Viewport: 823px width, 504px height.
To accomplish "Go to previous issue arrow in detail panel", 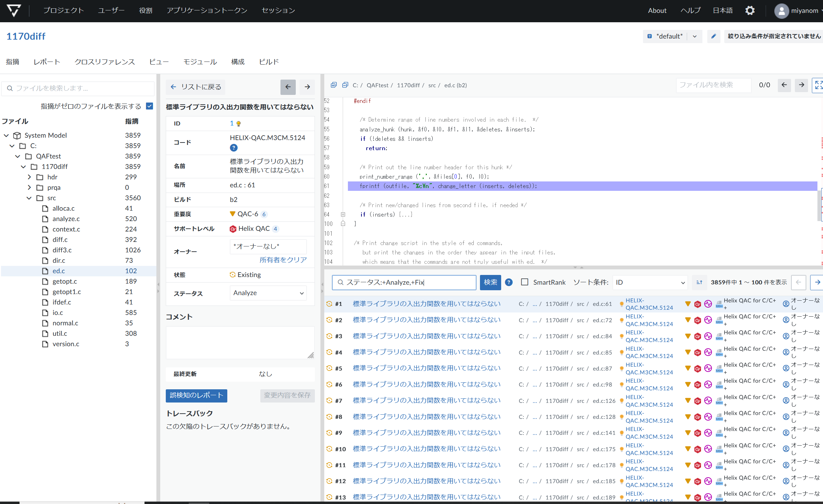I will click(x=288, y=87).
